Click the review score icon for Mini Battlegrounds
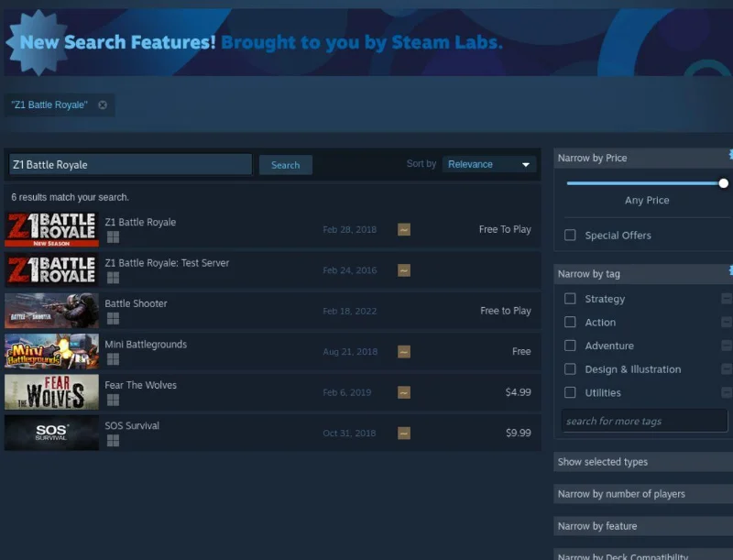The image size is (733, 560). 404,352
